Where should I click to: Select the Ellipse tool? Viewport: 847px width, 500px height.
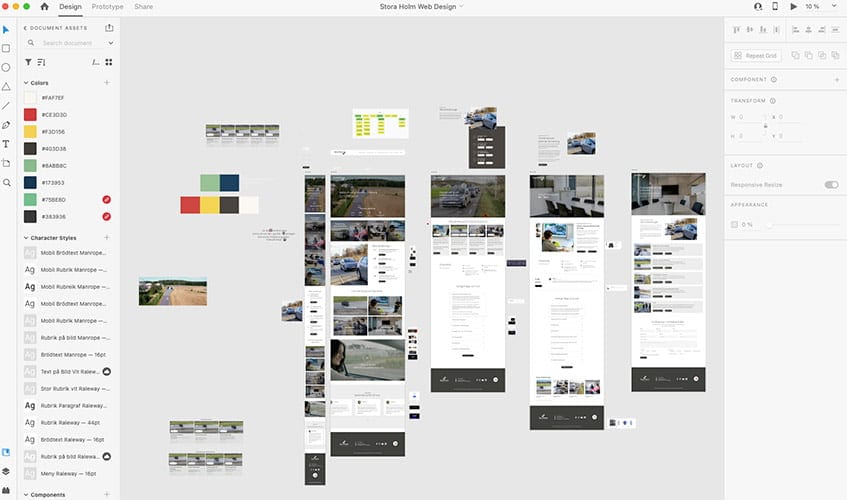pos(6,67)
